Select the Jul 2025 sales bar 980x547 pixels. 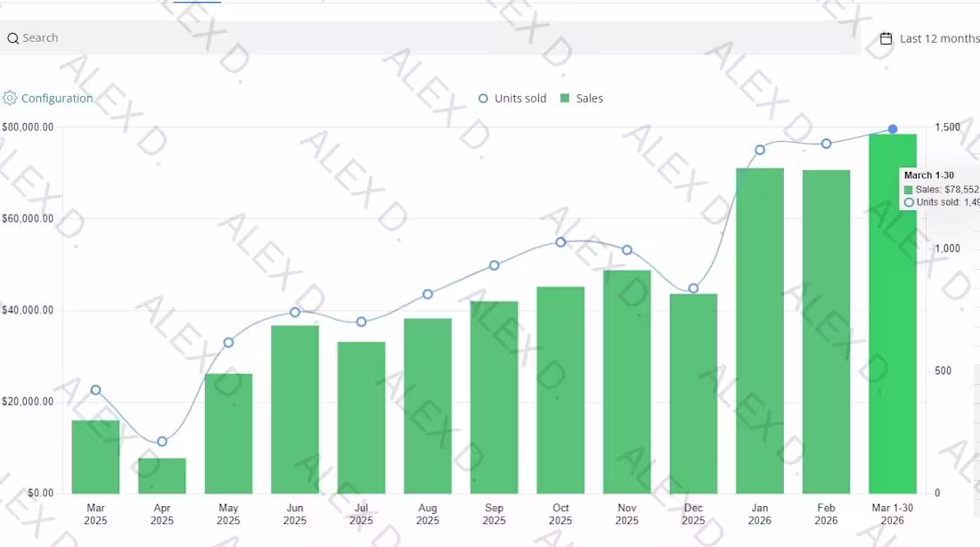coord(361,418)
